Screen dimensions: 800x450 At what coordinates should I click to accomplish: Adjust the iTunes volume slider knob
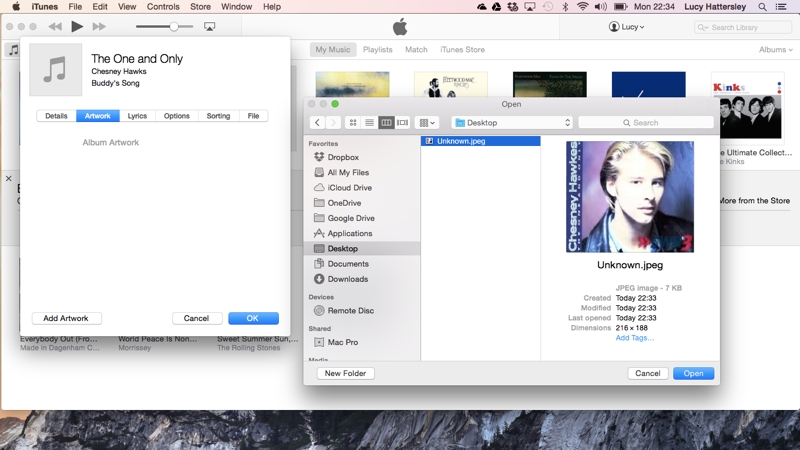tap(174, 27)
